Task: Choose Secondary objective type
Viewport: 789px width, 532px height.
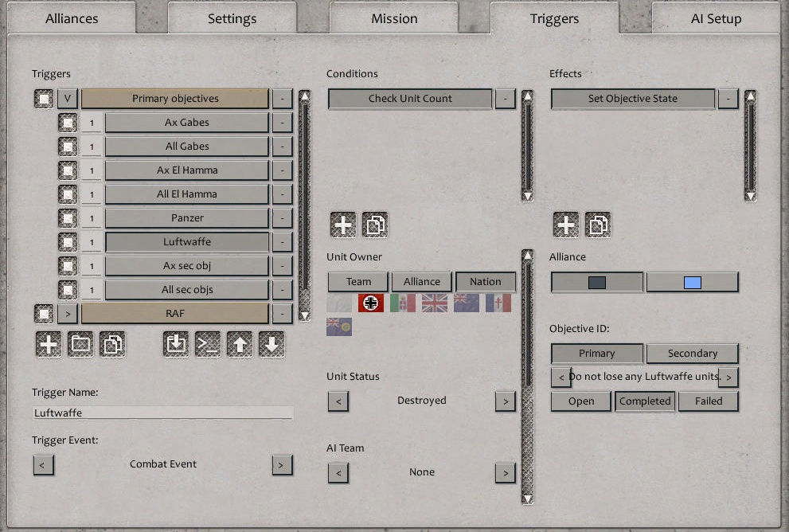Action: pos(693,354)
